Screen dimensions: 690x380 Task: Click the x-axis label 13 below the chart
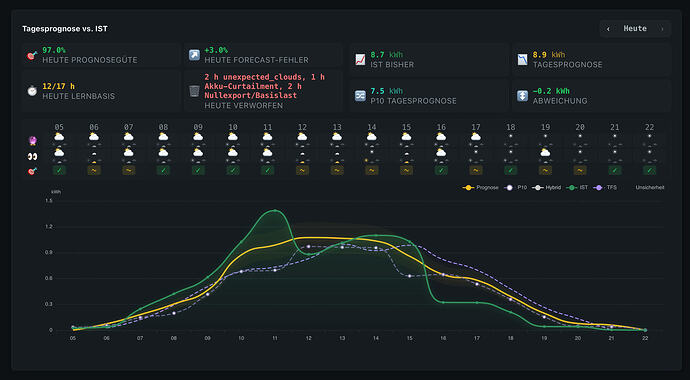[x=342, y=338]
